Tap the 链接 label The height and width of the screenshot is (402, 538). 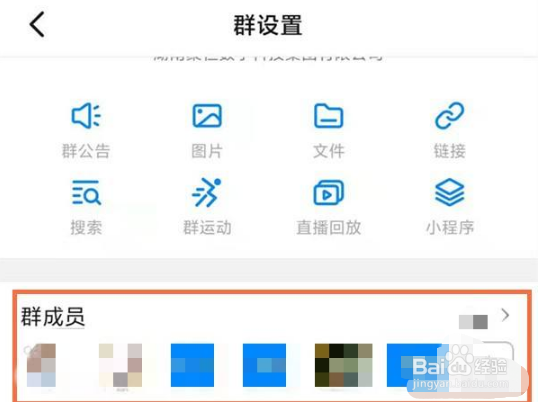coord(449,151)
